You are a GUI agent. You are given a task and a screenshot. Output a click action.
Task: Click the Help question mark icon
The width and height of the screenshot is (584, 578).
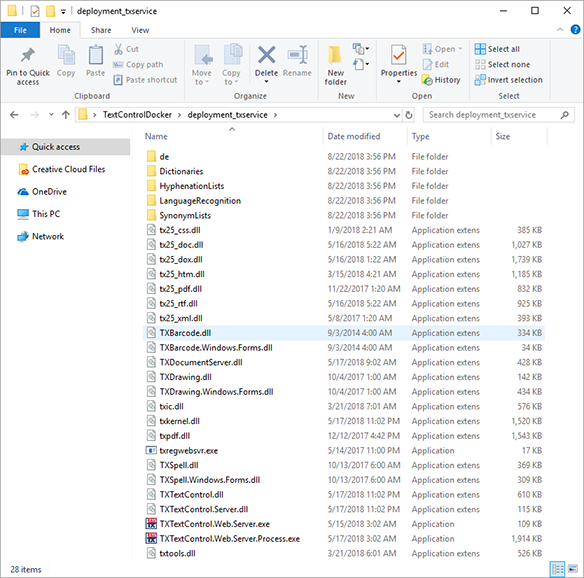click(575, 29)
